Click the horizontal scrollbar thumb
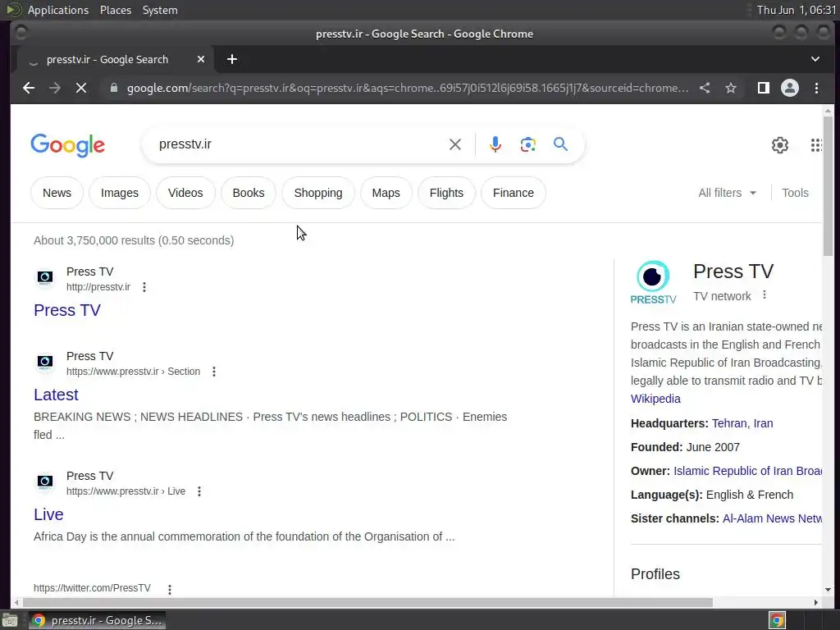Image resolution: width=840 pixels, height=630 pixels. click(x=367, y=602)
